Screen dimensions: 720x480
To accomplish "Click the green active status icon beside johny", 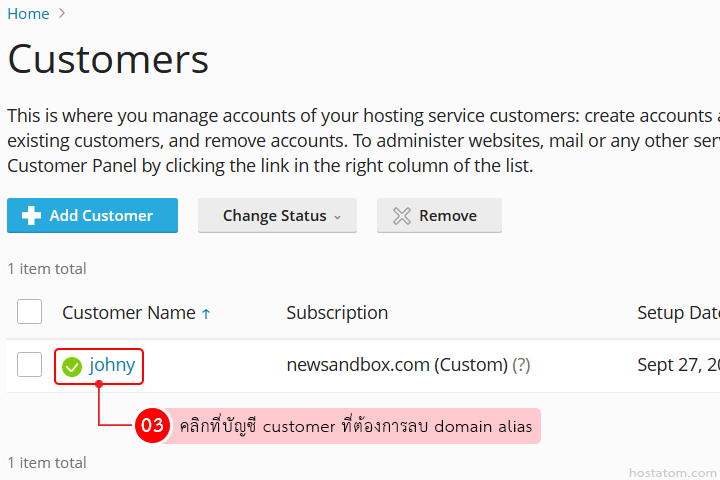I will point(72,367).
